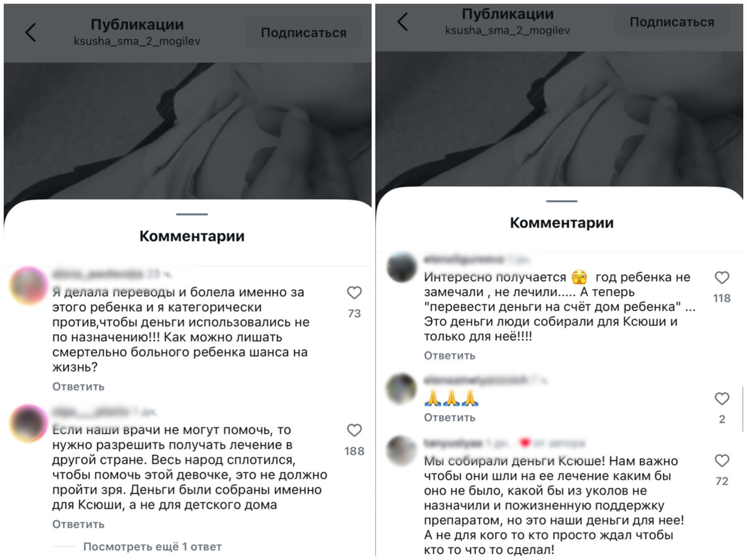Like the comment with 188 likes
The width and height of the screenshot is (747, 560).
coord(354,431)
